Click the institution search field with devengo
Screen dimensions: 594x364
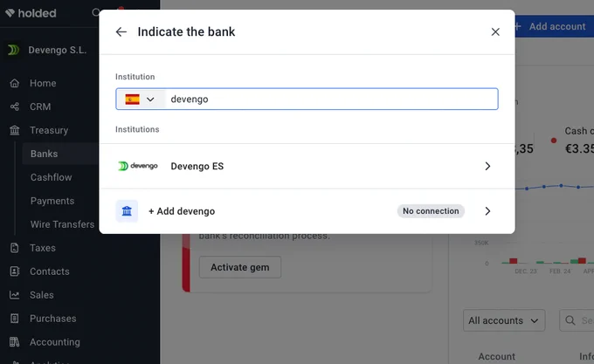pos(307,100)
